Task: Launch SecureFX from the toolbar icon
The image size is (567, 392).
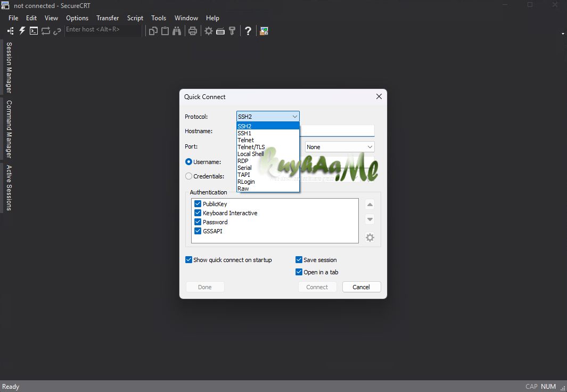Action: click(264, 31)
